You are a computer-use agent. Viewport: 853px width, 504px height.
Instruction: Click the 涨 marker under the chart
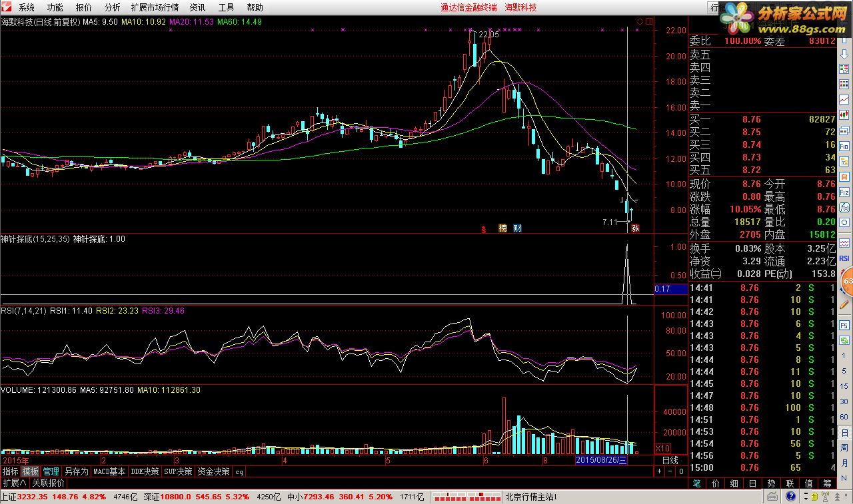point(635,228)
